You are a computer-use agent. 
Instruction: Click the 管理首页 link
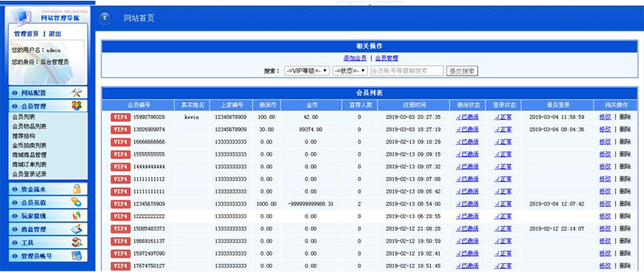point(26,33)
